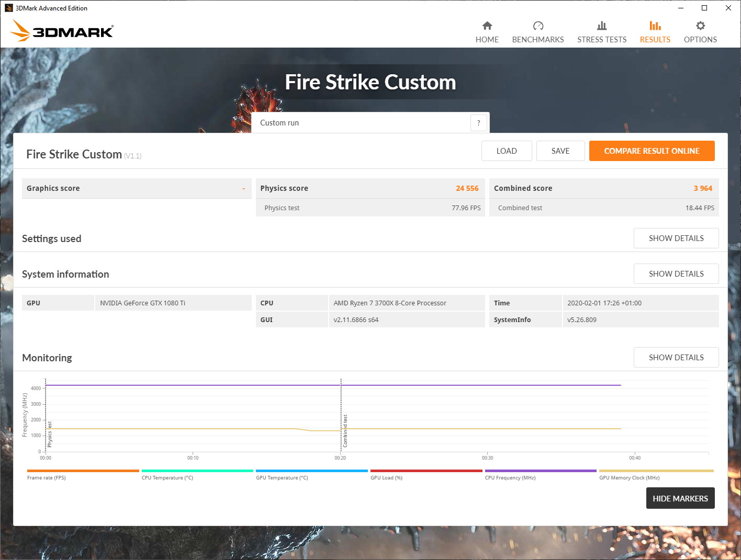Image resolution: width=741 pixels, height=560 pixels.
Task: Show details for System information
Action: click(676, 274)
